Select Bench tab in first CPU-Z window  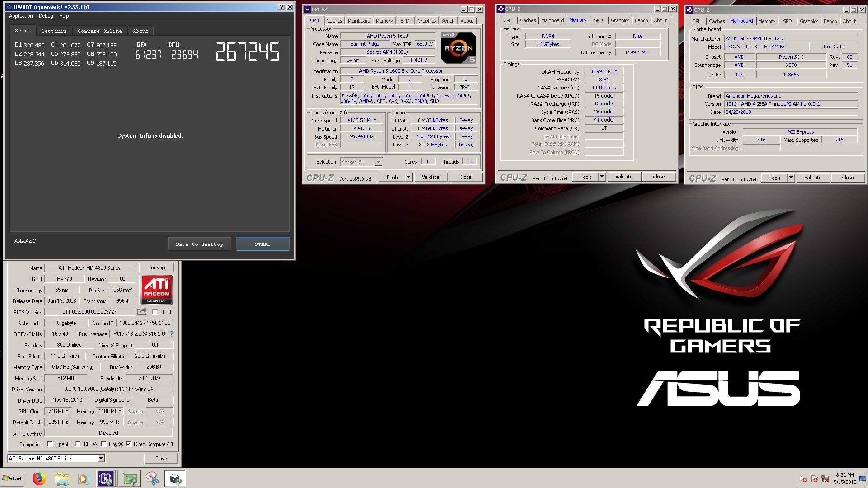coord(448,21)
